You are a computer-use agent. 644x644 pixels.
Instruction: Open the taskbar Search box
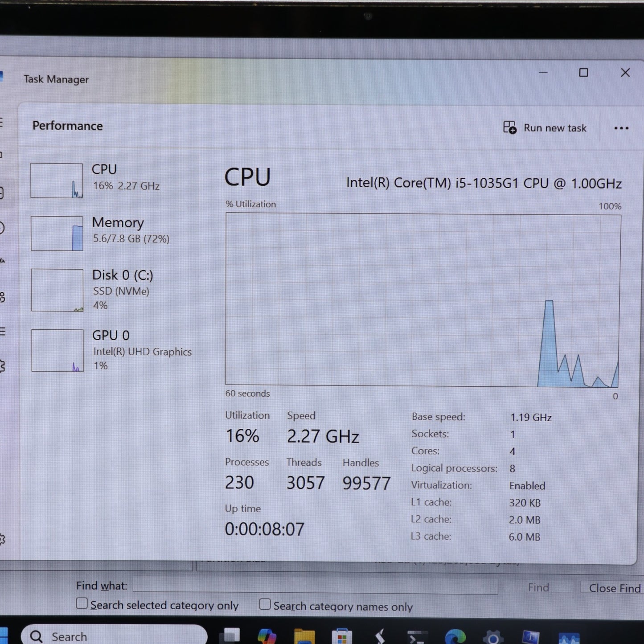point(114,636)
